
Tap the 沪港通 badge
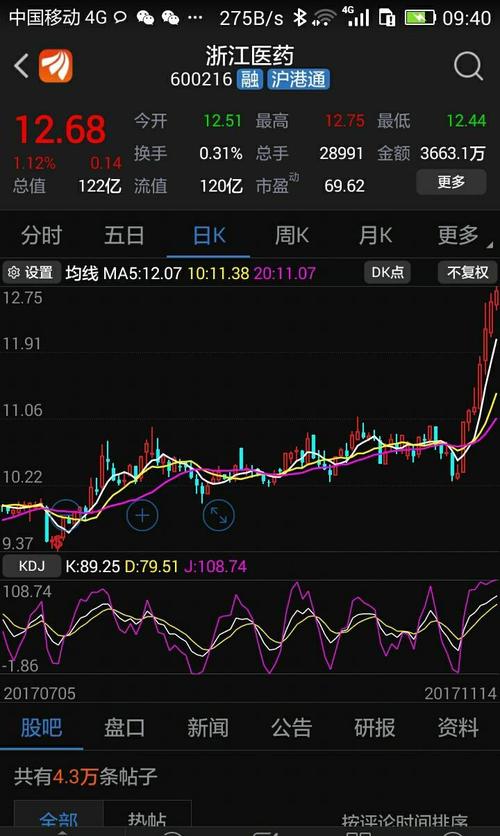[299, 79]
